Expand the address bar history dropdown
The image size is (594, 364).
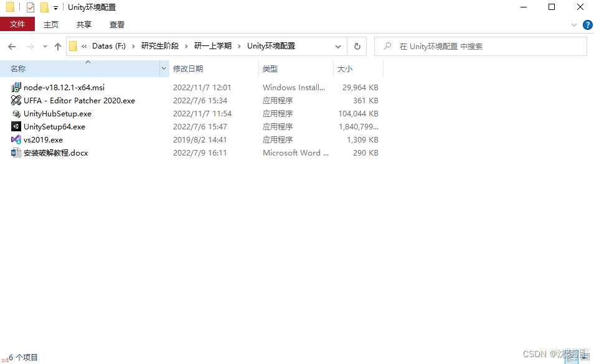pos(338,47)
